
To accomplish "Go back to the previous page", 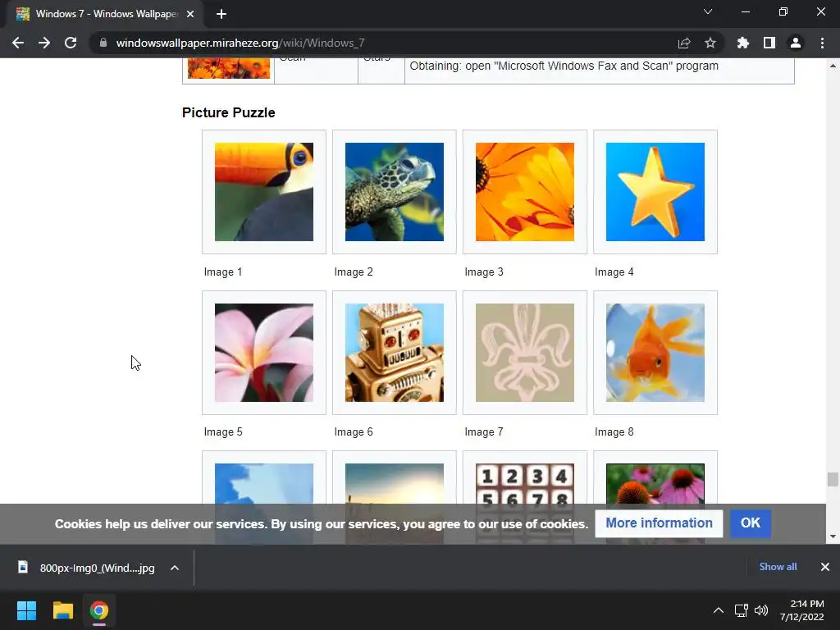I will 18,43.
